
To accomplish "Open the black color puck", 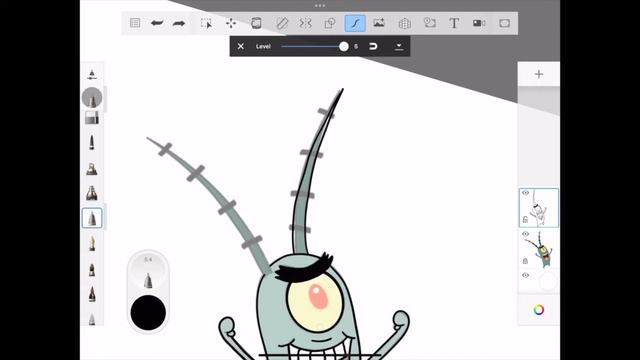I will (x=148, y=312).
